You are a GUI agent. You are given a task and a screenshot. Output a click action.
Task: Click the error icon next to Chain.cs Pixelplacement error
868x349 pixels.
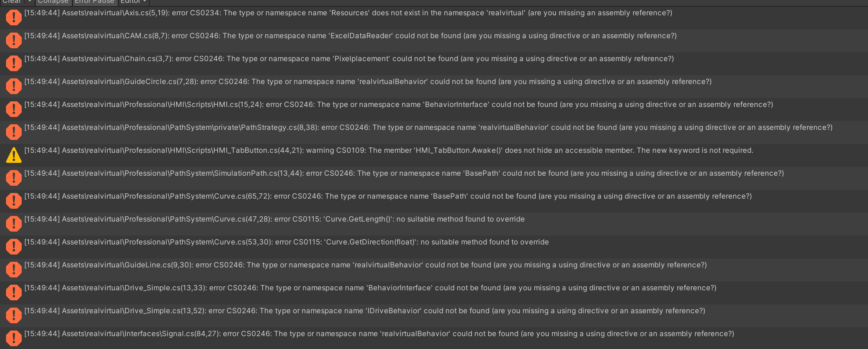click(14, 63)
